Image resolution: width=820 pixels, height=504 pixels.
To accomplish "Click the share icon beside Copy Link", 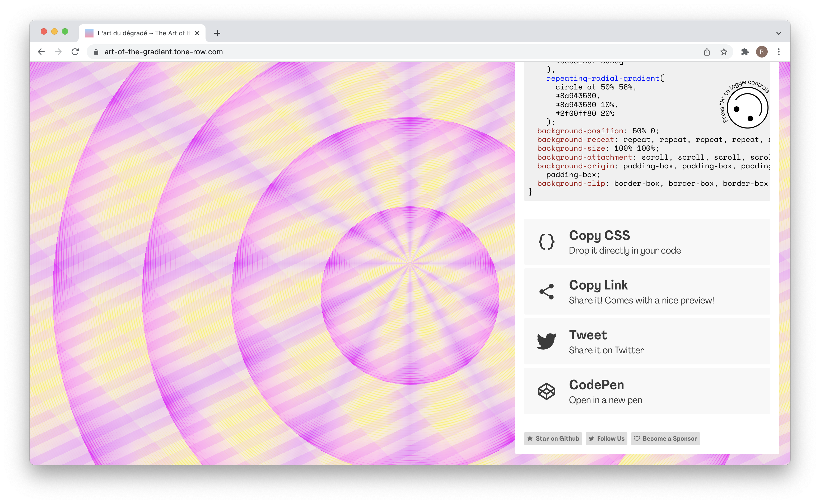I will (x=546, y=292).
